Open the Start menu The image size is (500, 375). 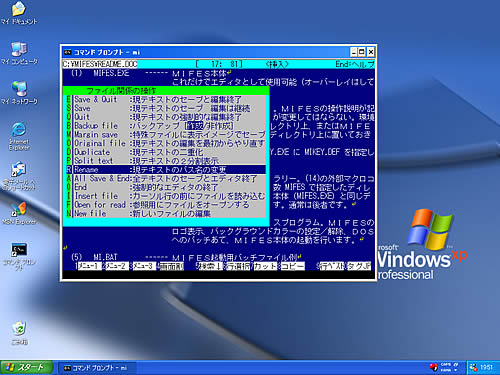pos(26,367)
